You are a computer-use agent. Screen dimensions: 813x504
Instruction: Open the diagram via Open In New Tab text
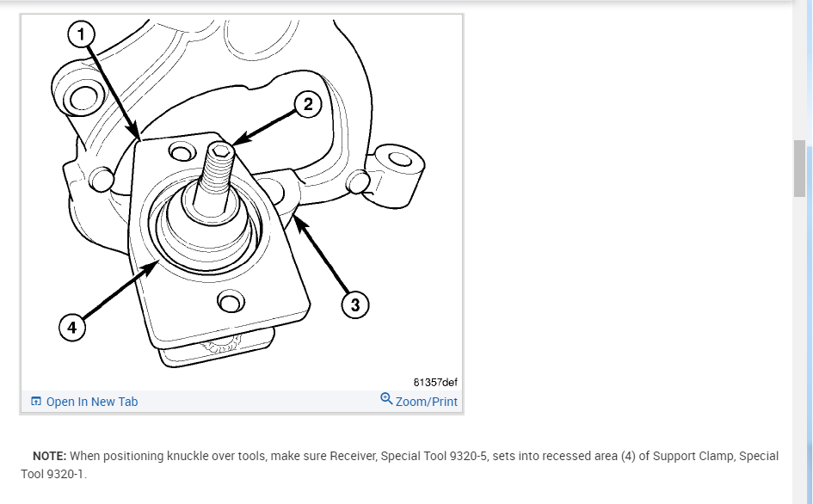click(x=92, y=402)
